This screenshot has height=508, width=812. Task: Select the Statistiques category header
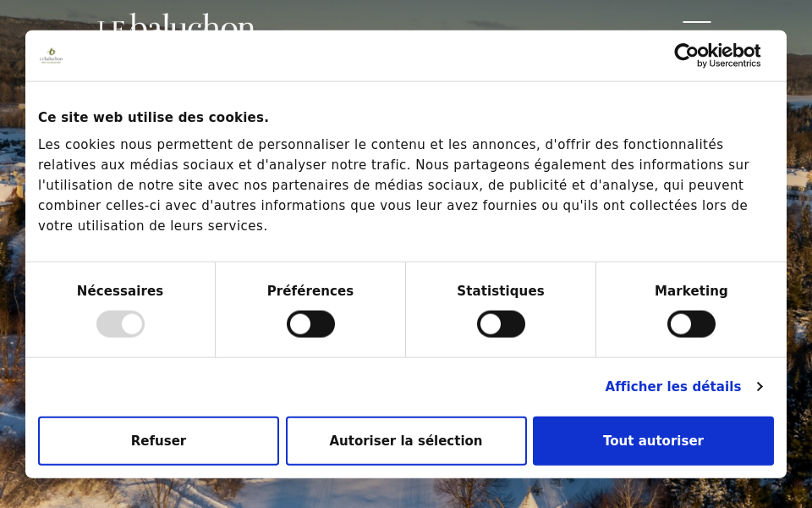[500, 290]
